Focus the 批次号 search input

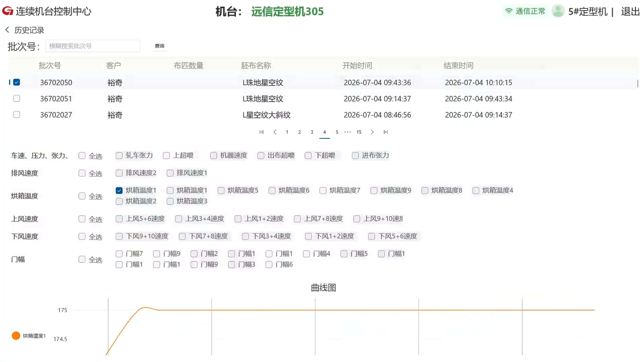tap(93, 46)
